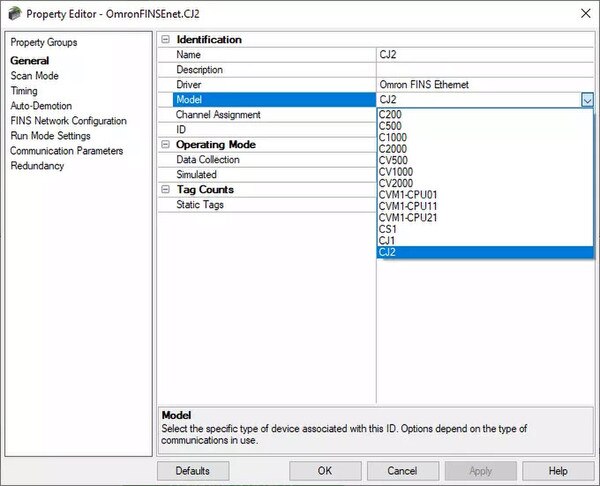The image size is (600, 486).
Task: Open the Redundancy property group
Action: 37,166
